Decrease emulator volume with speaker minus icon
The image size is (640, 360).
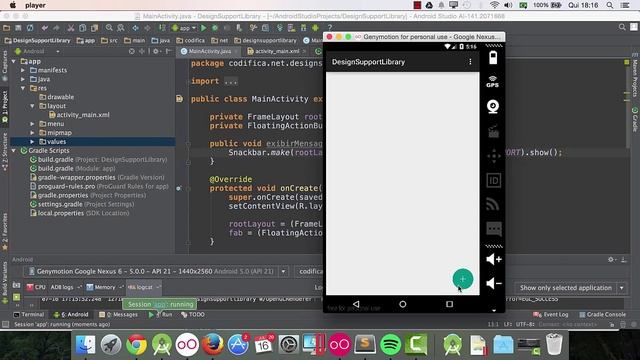click(x=494, y=283)
